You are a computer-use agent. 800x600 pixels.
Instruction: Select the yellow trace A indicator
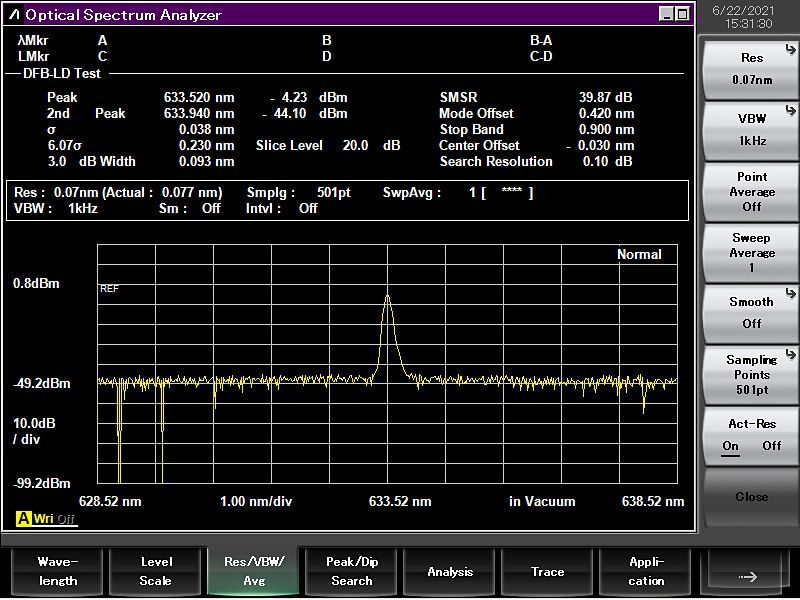coord(23,519)
